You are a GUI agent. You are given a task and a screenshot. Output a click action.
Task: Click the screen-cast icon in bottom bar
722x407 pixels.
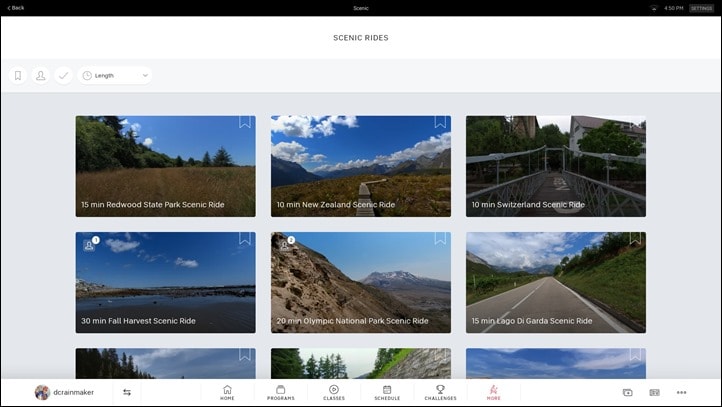628,392
